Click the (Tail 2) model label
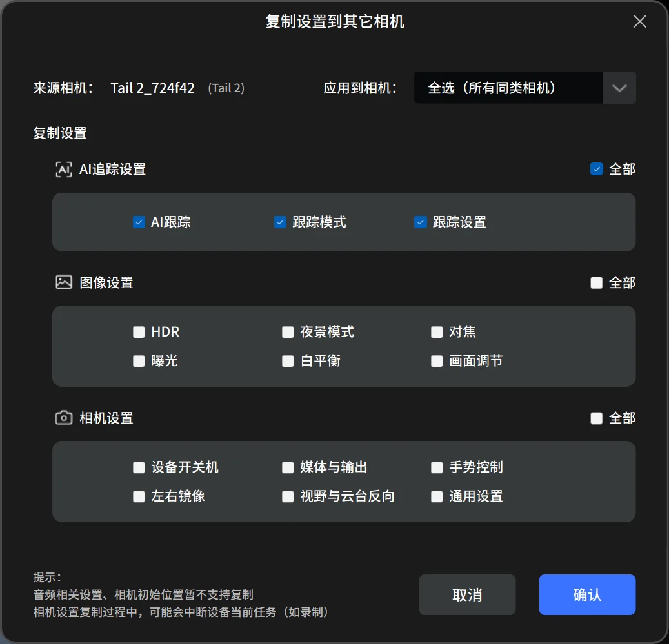 tap(226, 88)
